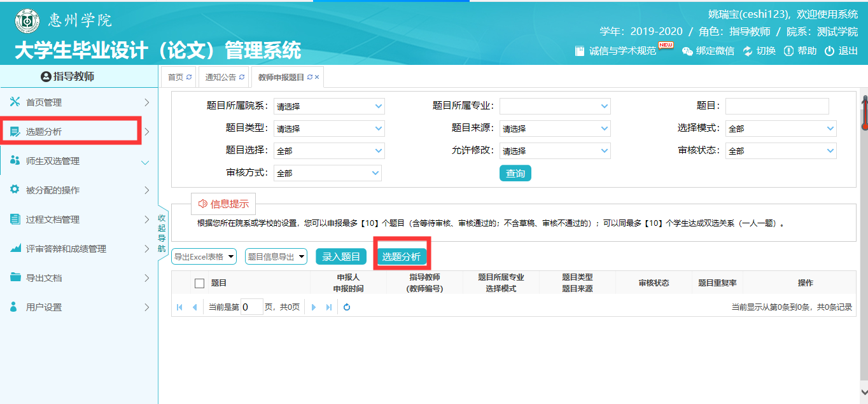
Task: Click the logout power icon
Action: (829, 51)
